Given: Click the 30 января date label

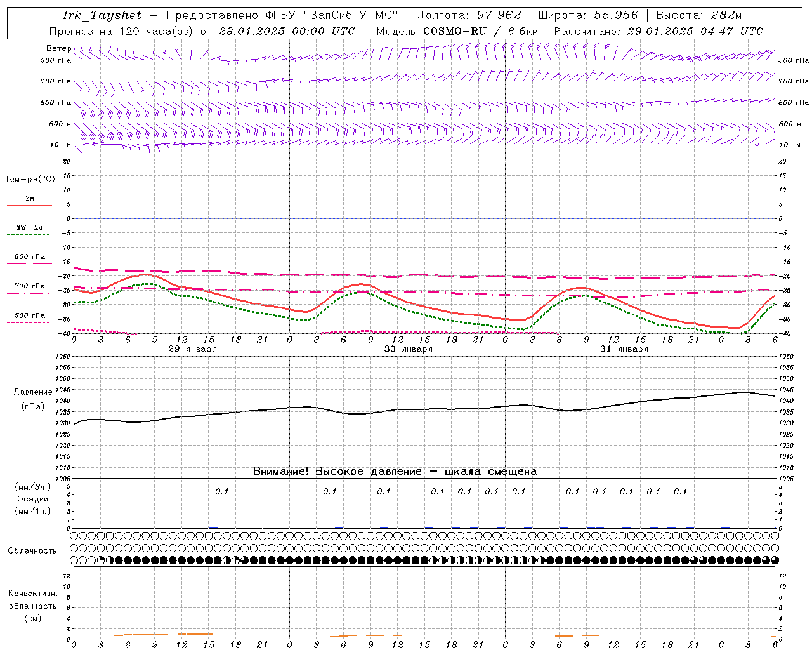Looking at the screenshot, I should pos(409,349).
